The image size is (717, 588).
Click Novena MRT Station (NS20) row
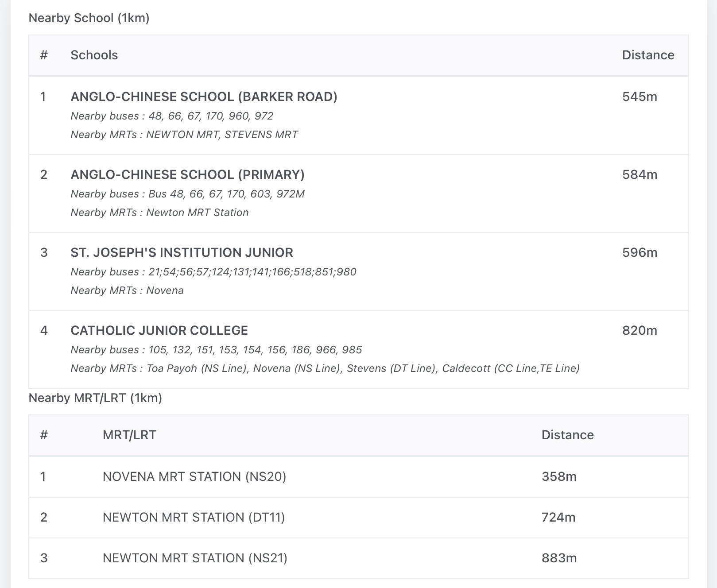coord(194,476)
